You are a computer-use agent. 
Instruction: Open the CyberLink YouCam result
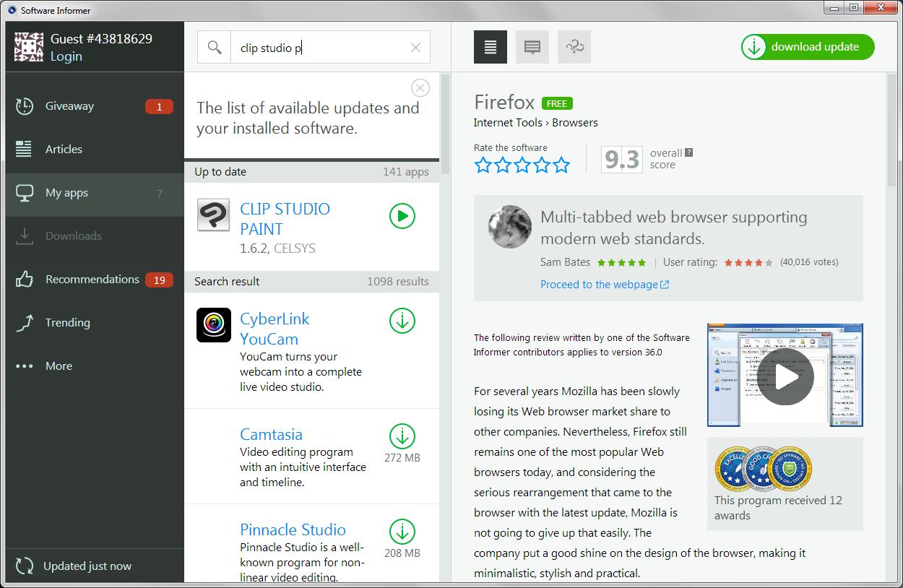coord(275,329)
